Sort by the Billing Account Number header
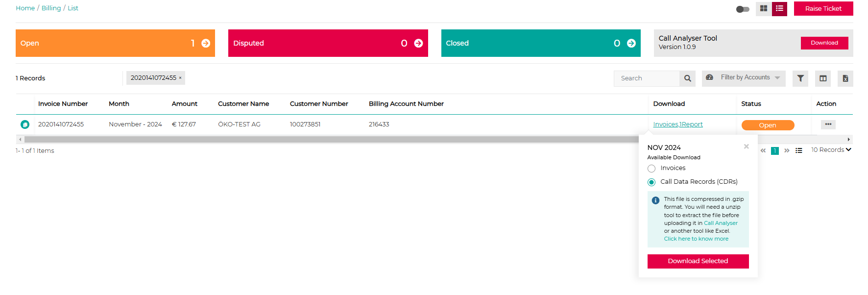 coord(406,104)
